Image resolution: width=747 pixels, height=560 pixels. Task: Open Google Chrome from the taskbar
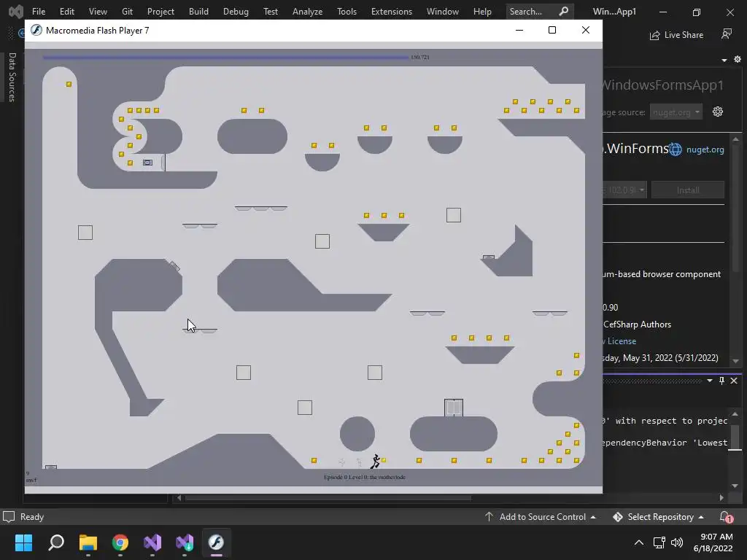[x=120, y=542]
